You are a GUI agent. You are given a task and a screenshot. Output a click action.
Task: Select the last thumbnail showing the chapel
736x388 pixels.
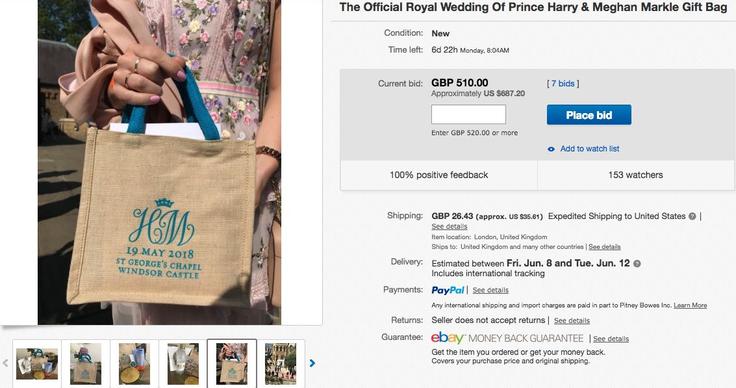click(x=280, y=364)
